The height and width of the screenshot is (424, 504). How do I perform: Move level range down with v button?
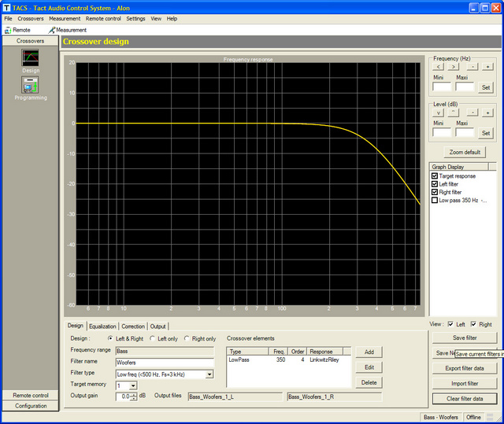coord(439,112)
